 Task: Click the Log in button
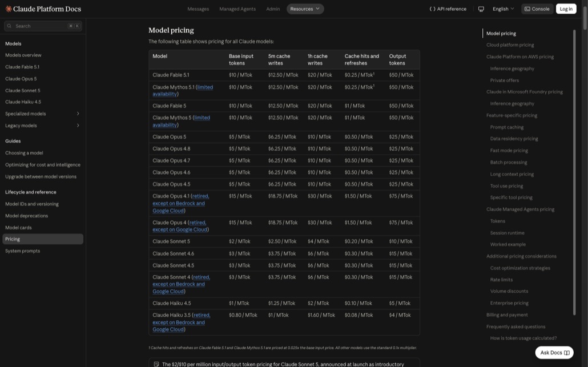566,9
